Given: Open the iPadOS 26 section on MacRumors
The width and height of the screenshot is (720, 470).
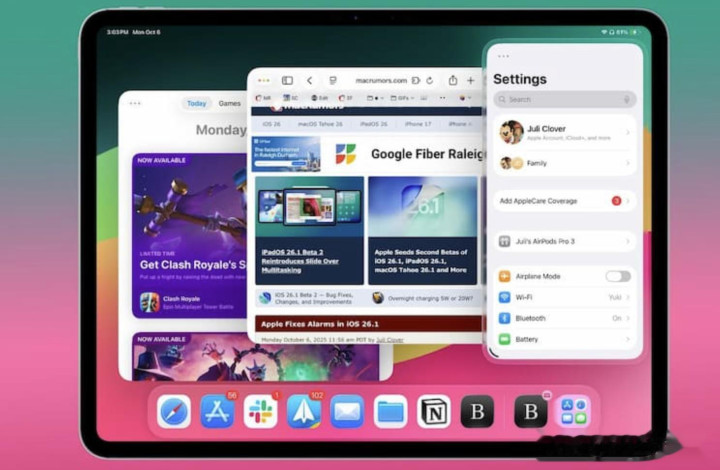Looking at the screenshot, I should (x=374, y=124).
